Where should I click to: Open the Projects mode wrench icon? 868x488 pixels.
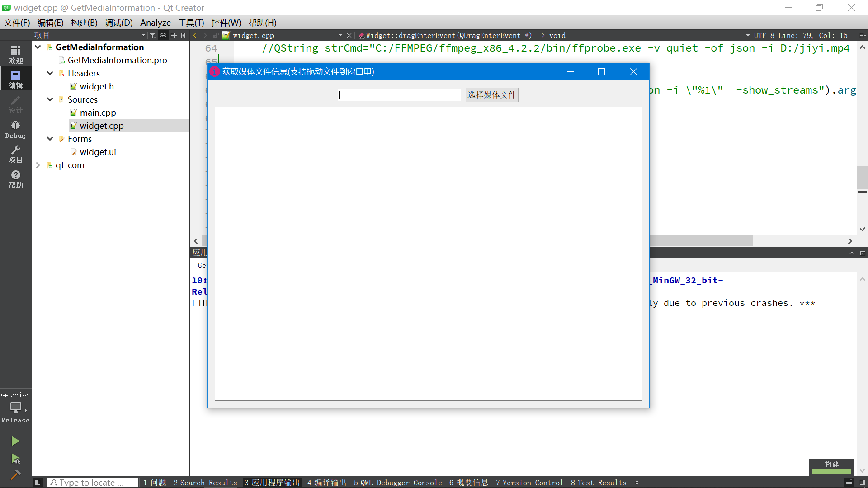[15, 154]
